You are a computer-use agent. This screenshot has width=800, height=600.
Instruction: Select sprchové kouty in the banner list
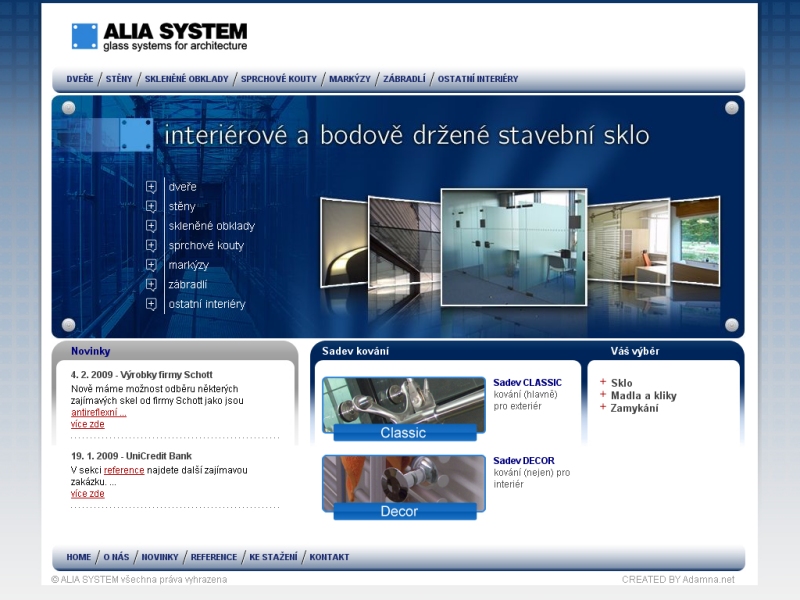(x=206, y=245)
